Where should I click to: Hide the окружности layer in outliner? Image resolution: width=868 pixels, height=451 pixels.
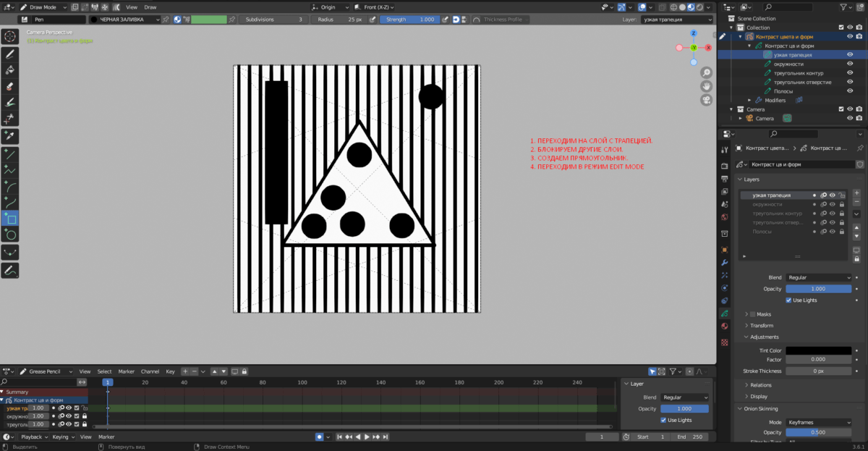point(851,64)
